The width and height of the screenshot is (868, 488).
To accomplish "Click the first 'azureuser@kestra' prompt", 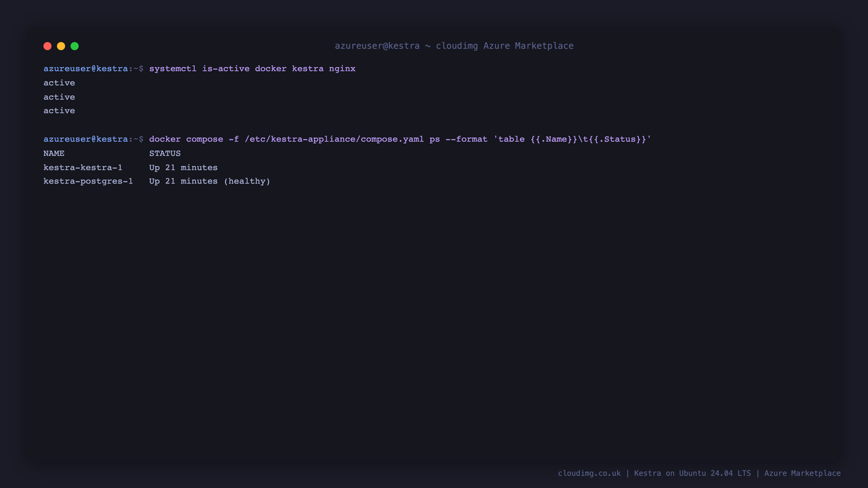I will click(x=85, y=68).
